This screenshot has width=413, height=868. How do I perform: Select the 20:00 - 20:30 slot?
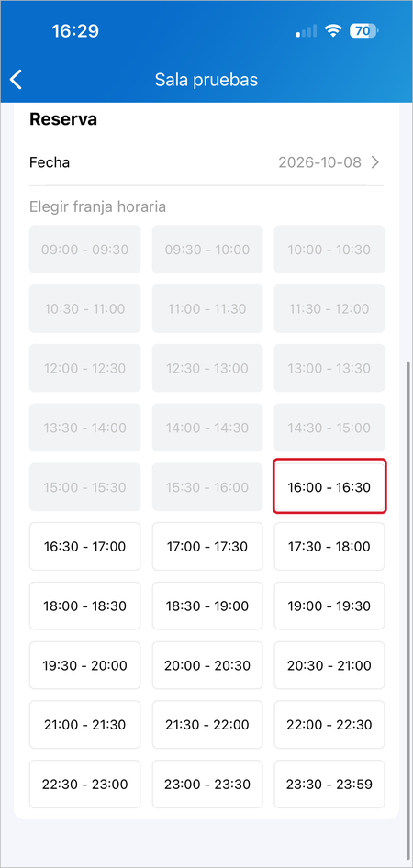(x=207, y=665)
